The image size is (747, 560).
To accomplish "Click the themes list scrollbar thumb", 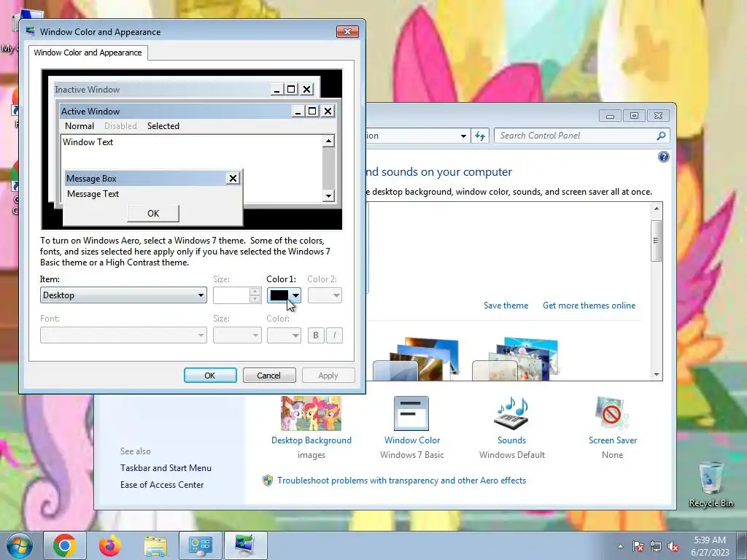I will click(x=656, y=241).
